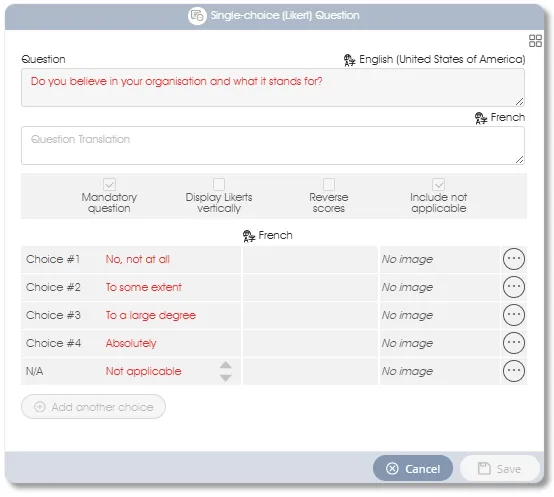Click 'No image' for Choice #1

pyautogui.click(x=407, y=259)
